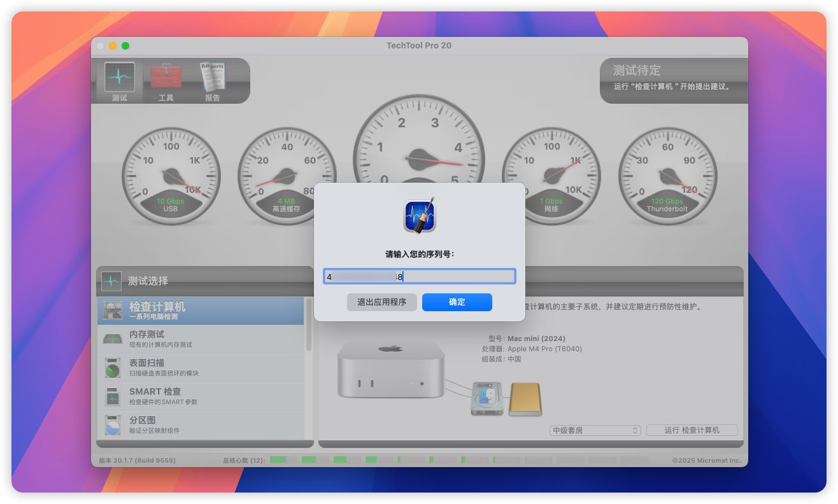Click the 内存测试 memory chip icon
Image resolution: width=838 pixels, height=504 pixels.
[113, 339]
